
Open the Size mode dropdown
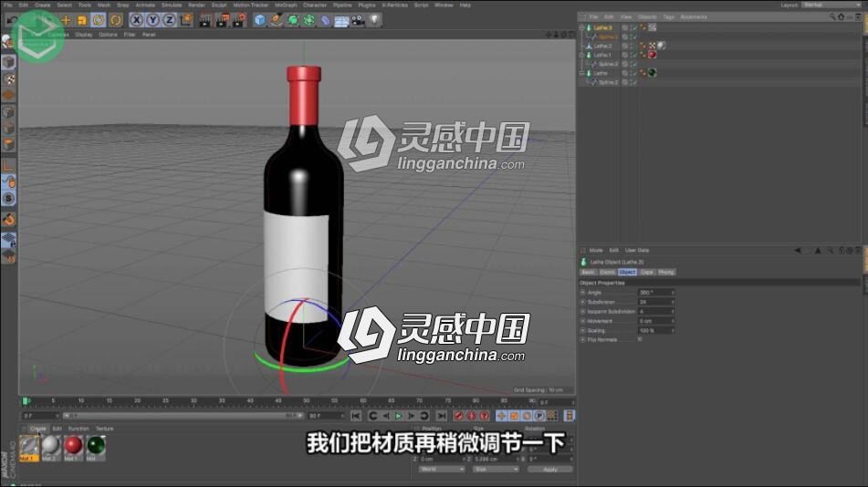click(496, 470)
